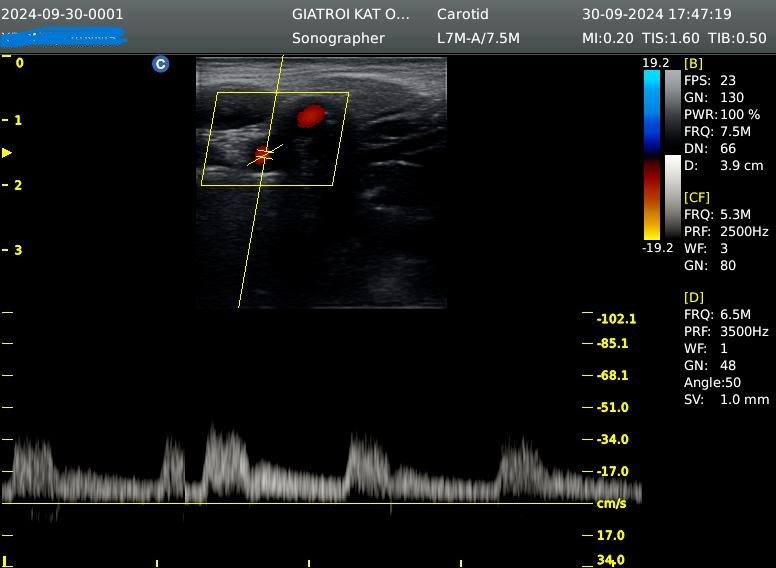Screen dimensions: 776x568
Task: Click the [B] mode parameters header
Action: (693, 63)
